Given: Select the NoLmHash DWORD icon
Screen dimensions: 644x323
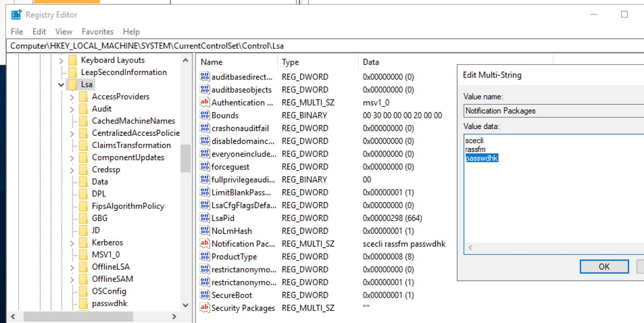Looking at the screenshot, I should point(204,231).
